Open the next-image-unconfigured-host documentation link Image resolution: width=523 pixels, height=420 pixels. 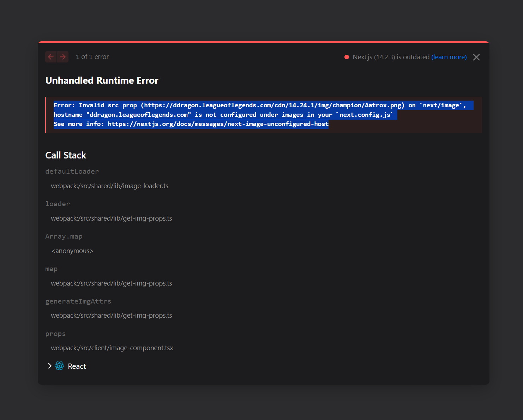tap(218, 124)
